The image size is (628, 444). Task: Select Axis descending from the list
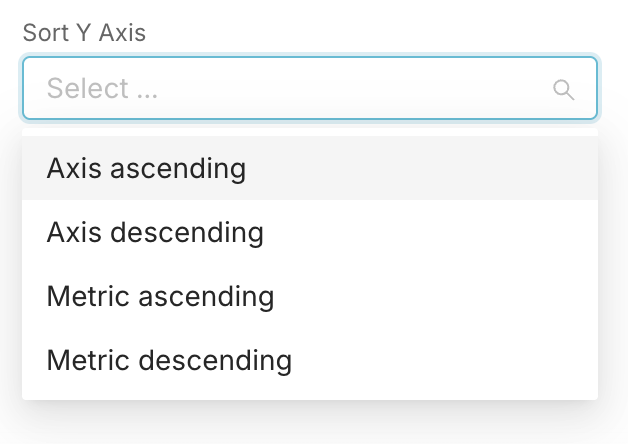pyautogui.click(x=310, y=232)
